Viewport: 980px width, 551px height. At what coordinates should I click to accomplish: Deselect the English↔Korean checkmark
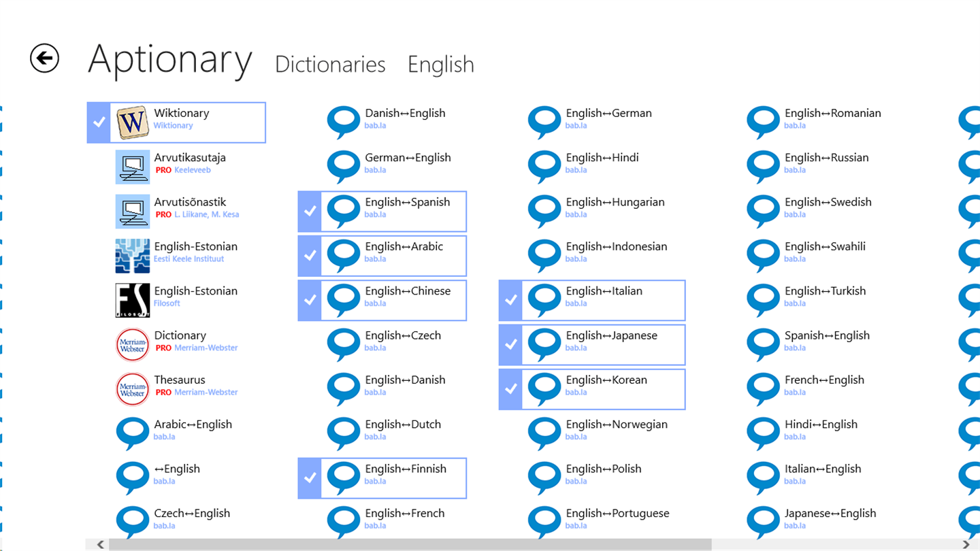[x=511, y=389]
